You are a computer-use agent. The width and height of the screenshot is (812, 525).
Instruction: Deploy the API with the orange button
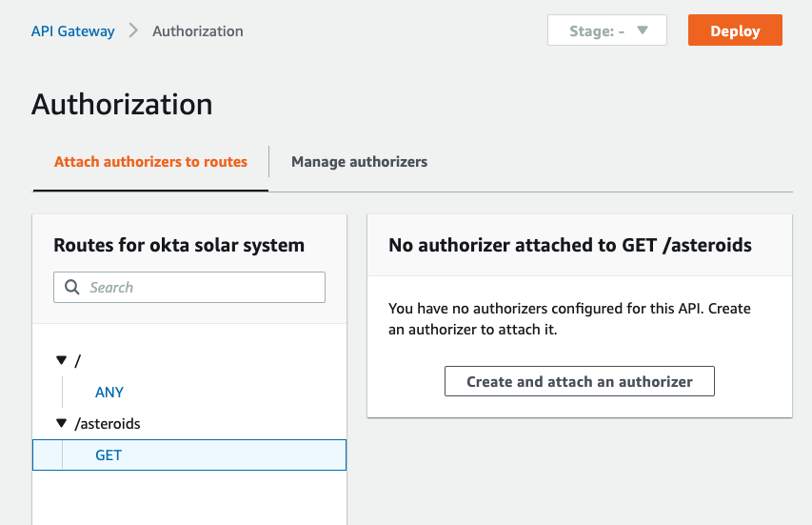[735, 30]
